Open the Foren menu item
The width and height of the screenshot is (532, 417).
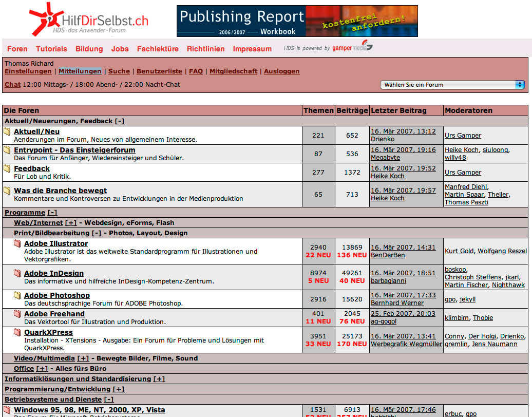point(17,49)
